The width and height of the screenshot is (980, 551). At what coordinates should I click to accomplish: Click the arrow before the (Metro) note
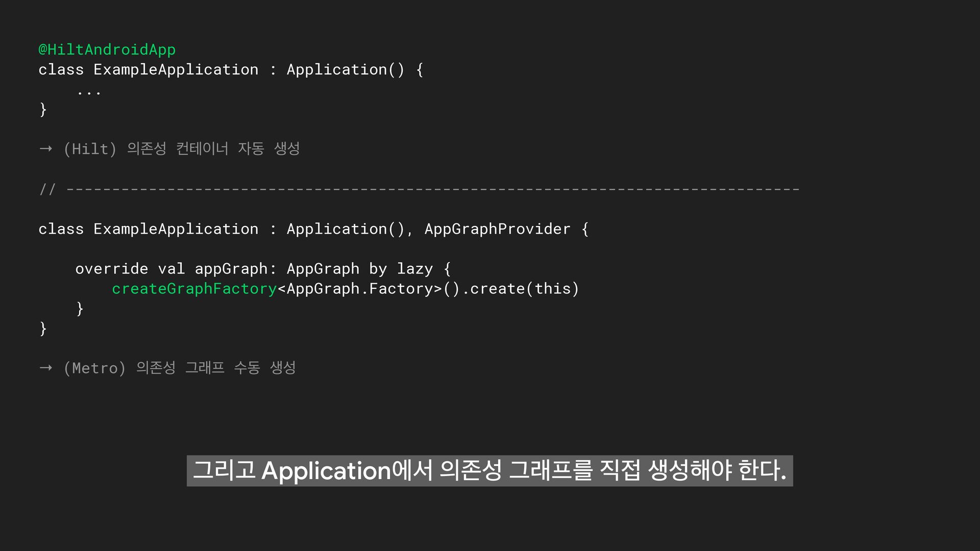pyautogui.click(x=46, y=368)
